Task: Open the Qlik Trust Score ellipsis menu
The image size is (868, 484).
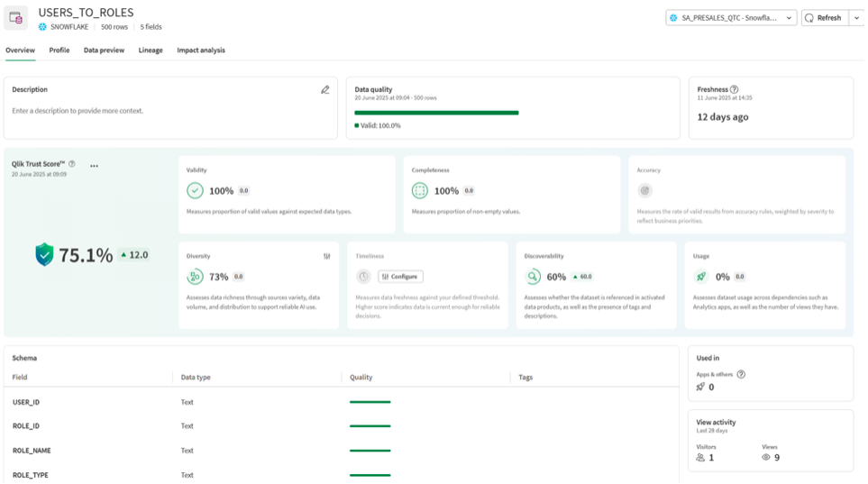Action: (94, 165)
